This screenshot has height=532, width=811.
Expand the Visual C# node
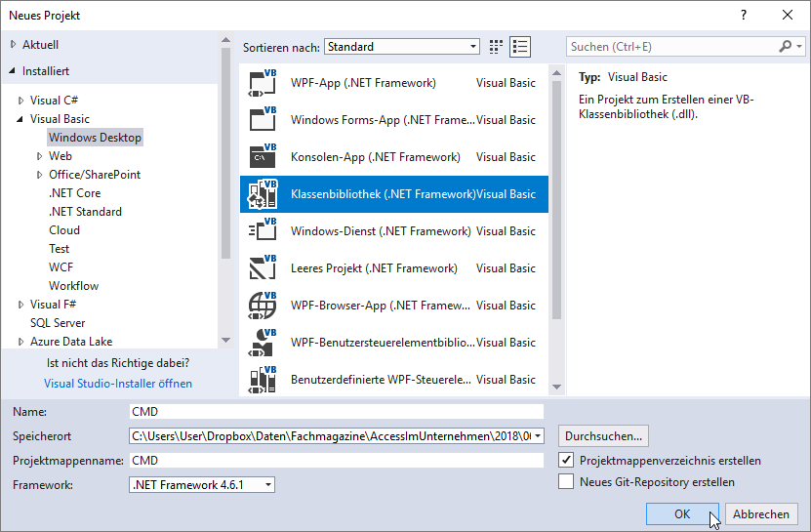[21, 101]
